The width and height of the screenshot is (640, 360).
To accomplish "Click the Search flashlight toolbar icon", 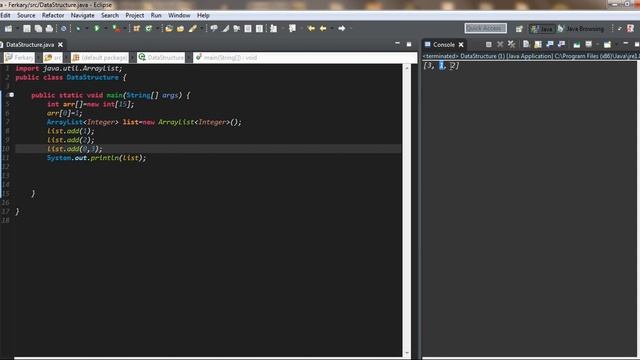I will [193, 29].
